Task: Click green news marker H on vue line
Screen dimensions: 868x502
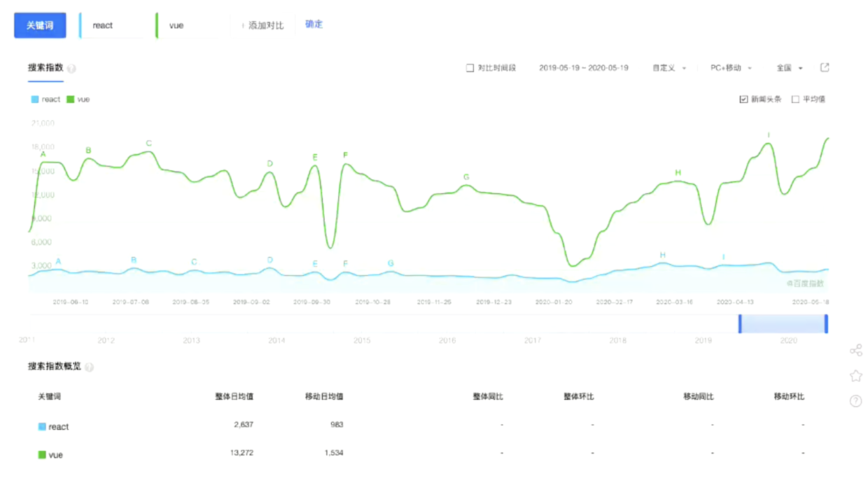Action: [678, 173]
